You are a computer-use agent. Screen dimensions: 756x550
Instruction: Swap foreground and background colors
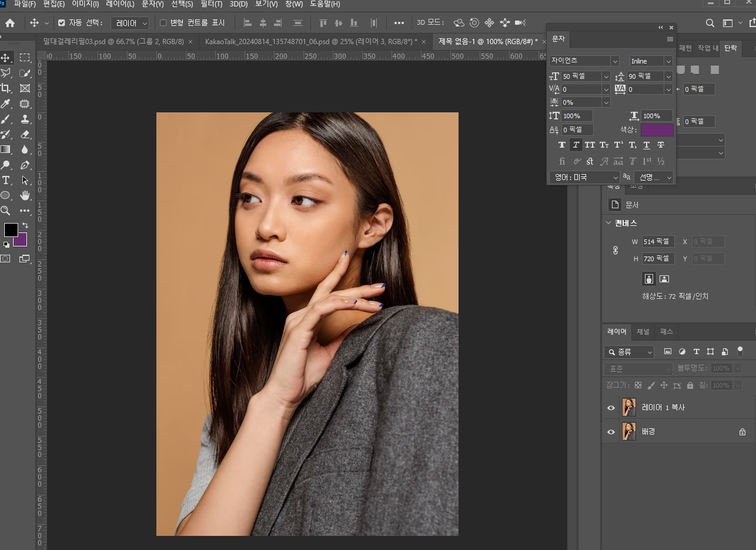[25, 225]
